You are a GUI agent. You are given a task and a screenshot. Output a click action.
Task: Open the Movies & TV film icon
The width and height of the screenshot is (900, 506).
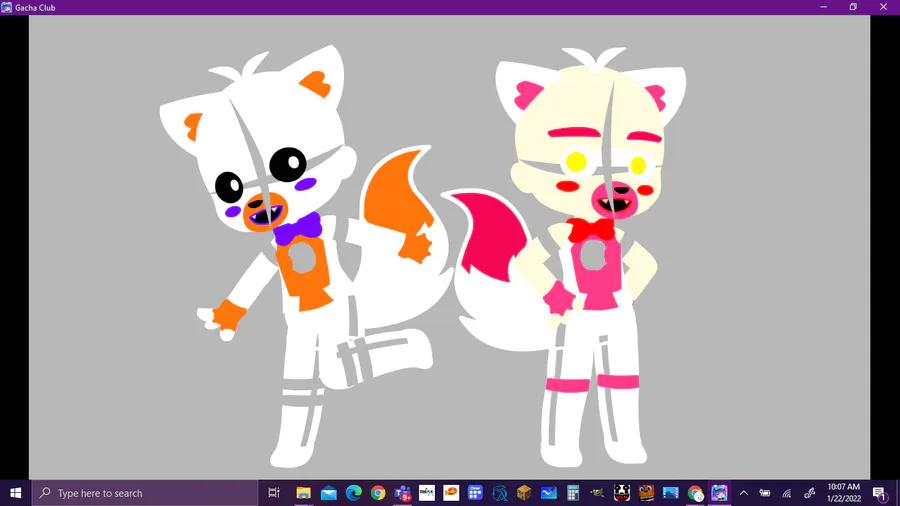pyautogui.click(x=670, y=493)
